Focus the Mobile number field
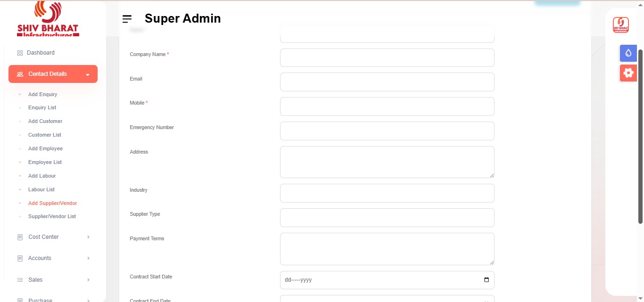The height and width of the screenshot is (302, 644). point(387,106)
